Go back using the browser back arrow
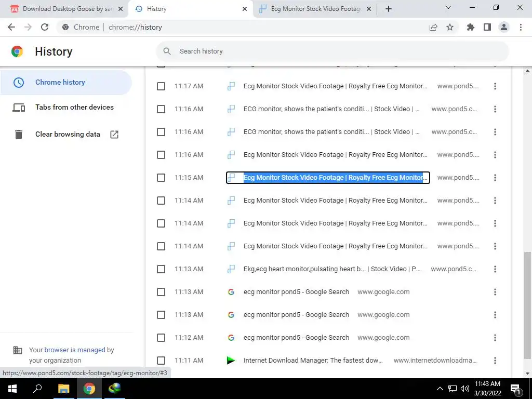532x399 pixels. pos(11,27)
